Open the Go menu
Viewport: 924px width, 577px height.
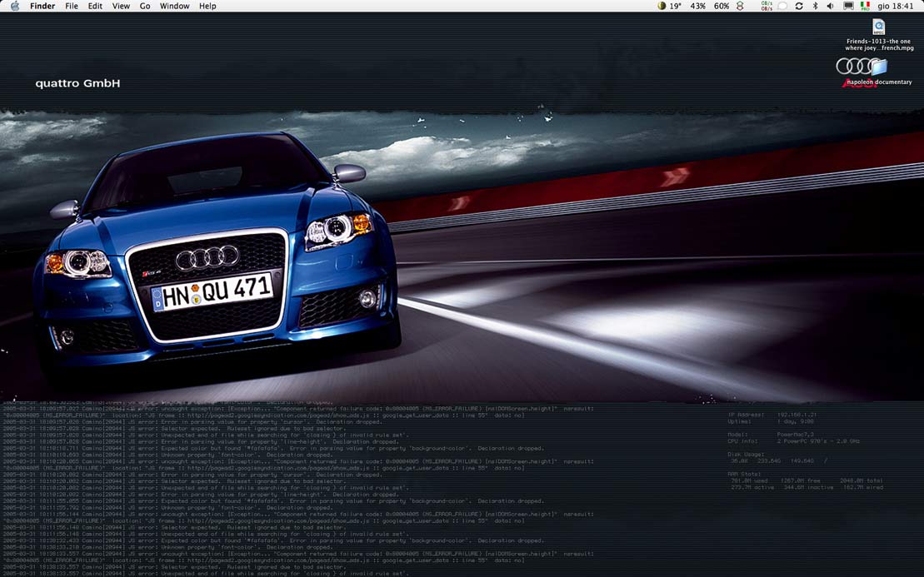(145, 6)
